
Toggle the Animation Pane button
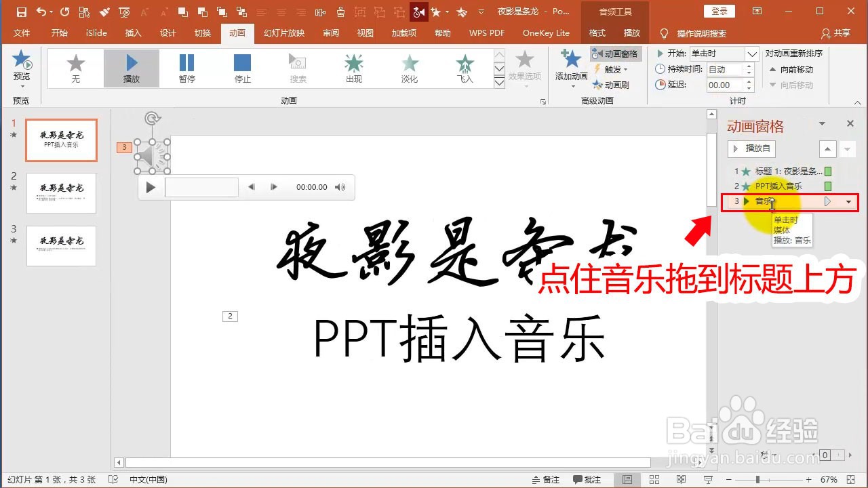coord(616,54)
